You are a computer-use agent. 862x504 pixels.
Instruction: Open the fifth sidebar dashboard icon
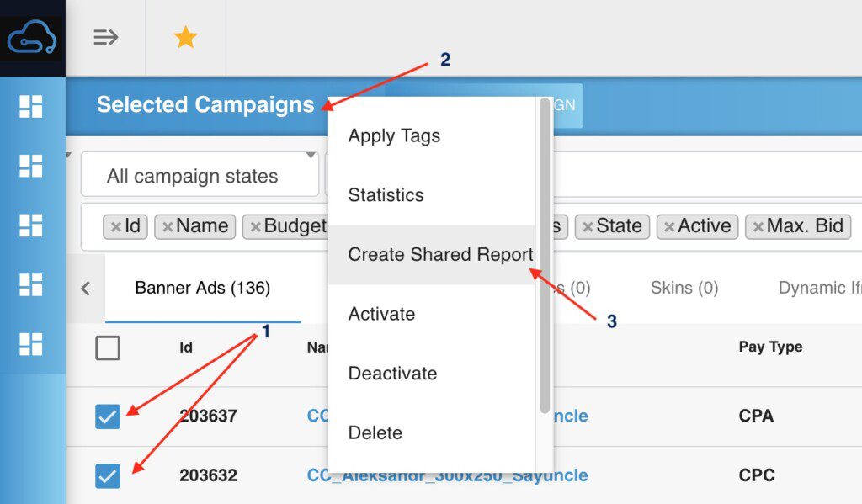coord(31,343)
